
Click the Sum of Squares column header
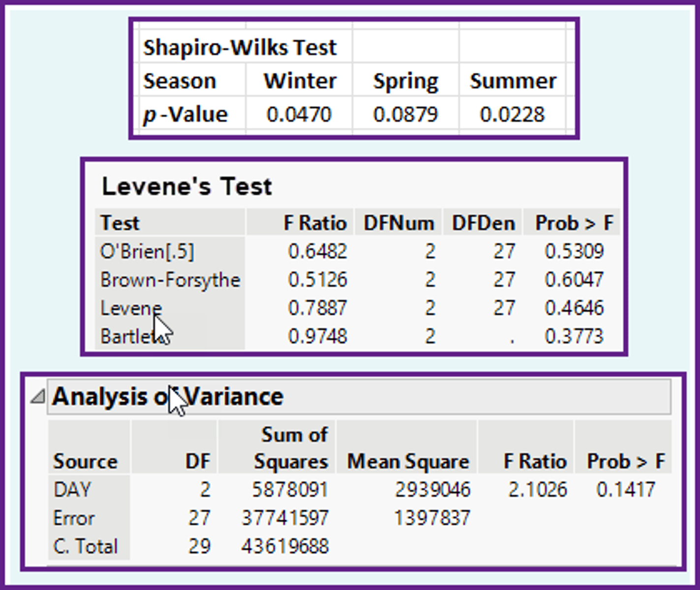[291, 448]
